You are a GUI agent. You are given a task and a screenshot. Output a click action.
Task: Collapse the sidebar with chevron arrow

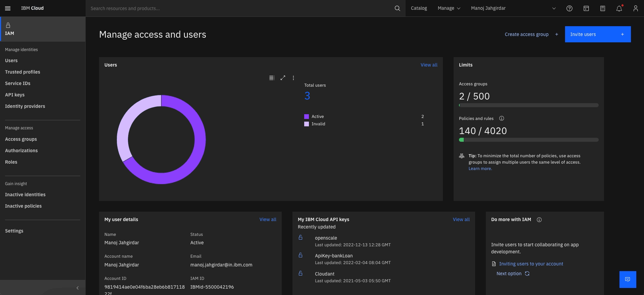(78, 288)
